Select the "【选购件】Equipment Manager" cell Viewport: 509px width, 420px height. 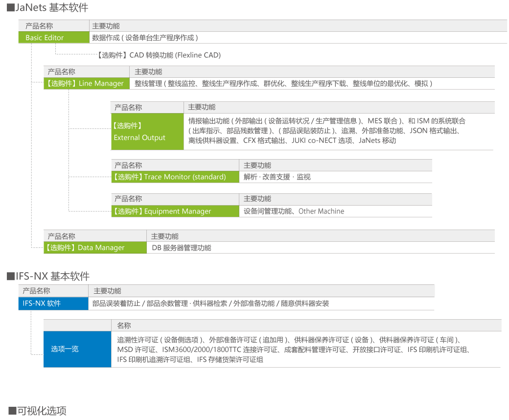pyautogui.click(x=175, y=211)
